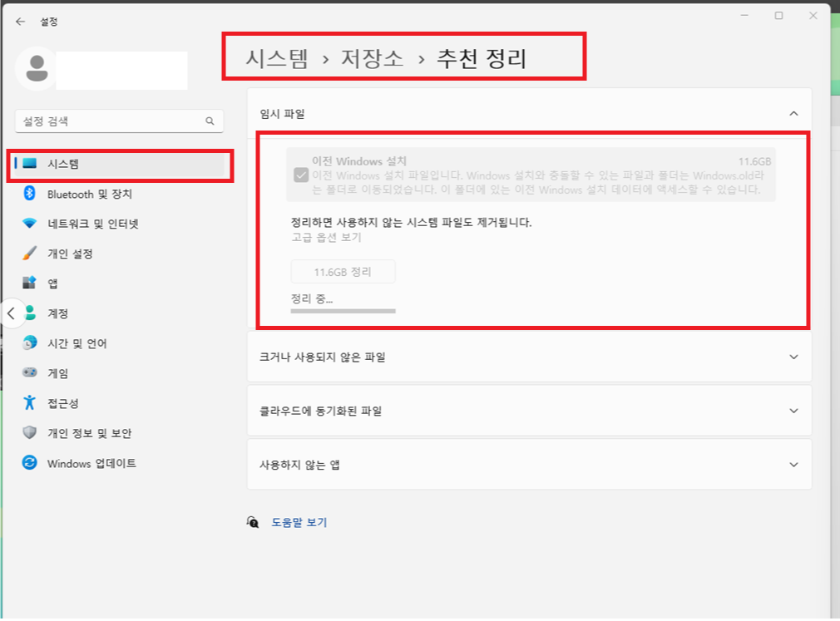
Task: Select 게임 in sidebar
Action: pyautogui.click(x=120, y=373)
